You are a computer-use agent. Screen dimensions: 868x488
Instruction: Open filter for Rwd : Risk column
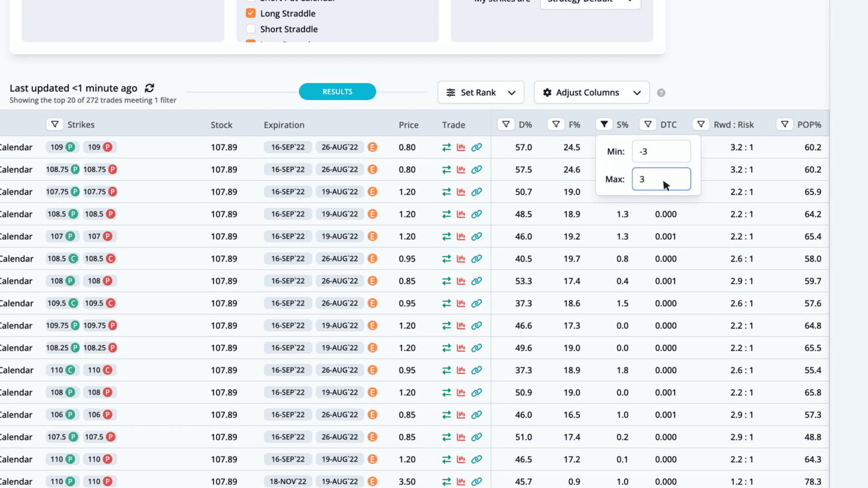click(701, 124)
